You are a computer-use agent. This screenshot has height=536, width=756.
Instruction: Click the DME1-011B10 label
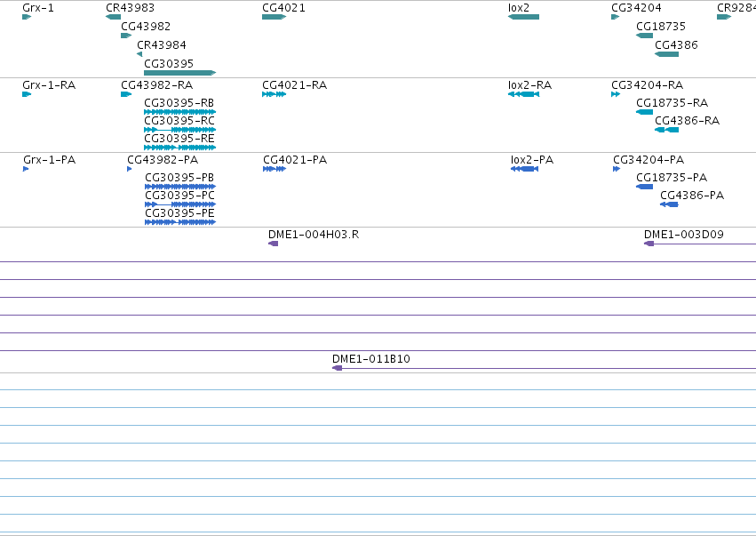[x=371, y=359]
